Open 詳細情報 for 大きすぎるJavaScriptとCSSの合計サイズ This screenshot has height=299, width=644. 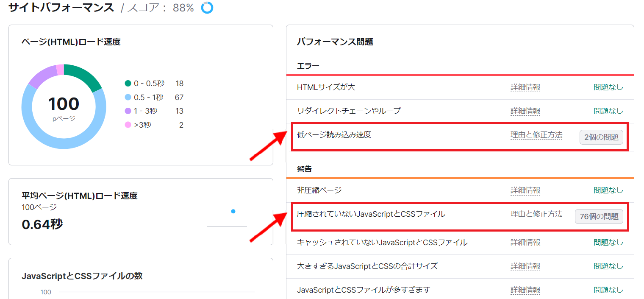pyautogui.click(x=525, y=266)
